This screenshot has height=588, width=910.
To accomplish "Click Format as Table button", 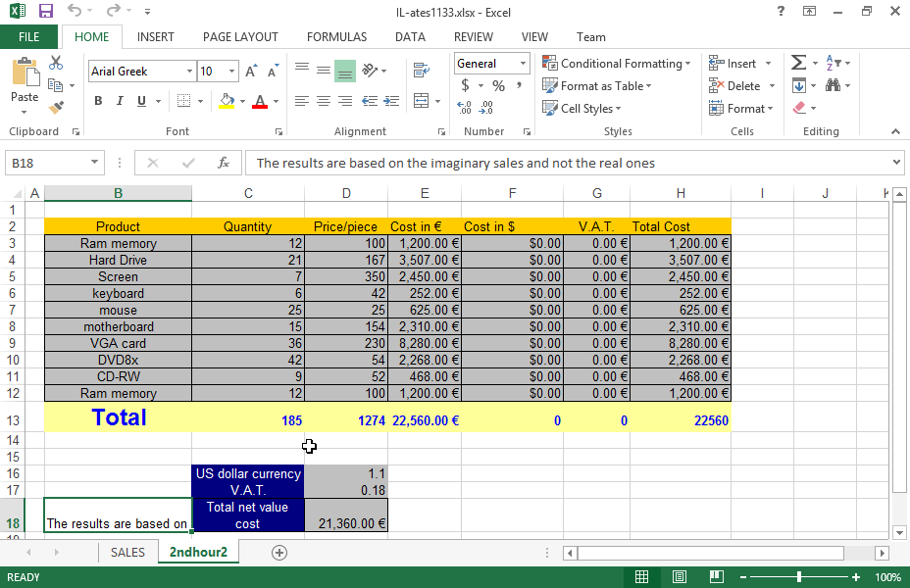I will (596, 85).
